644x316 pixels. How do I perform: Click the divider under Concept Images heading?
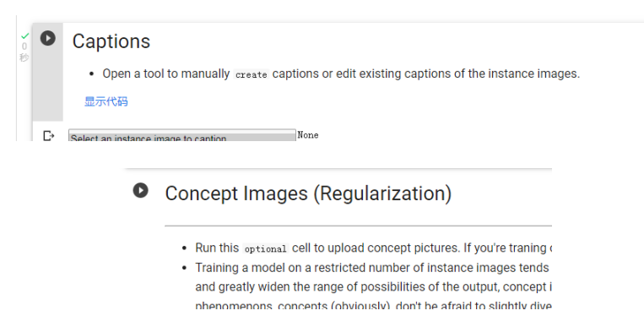(x=358, y=226)
